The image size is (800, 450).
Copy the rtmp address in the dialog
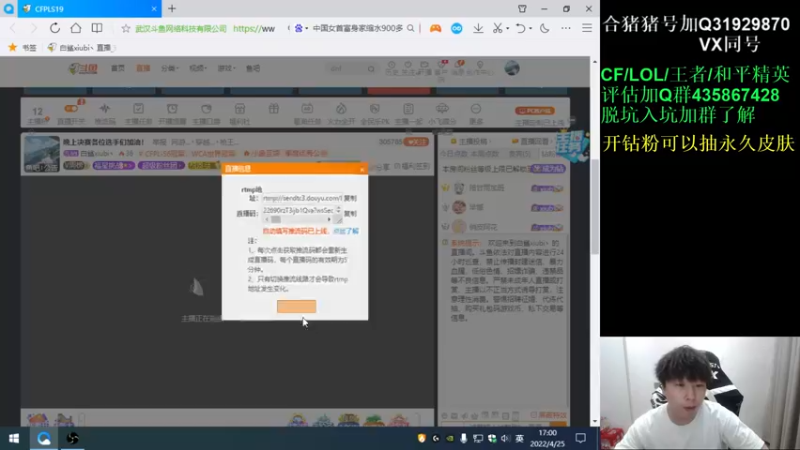[x=350, y=198]
